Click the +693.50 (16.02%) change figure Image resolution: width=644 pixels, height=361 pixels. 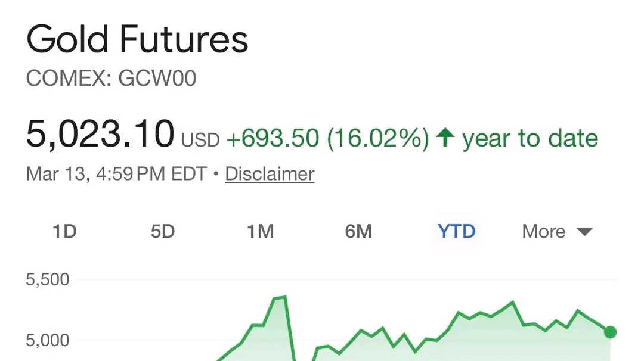327,138
